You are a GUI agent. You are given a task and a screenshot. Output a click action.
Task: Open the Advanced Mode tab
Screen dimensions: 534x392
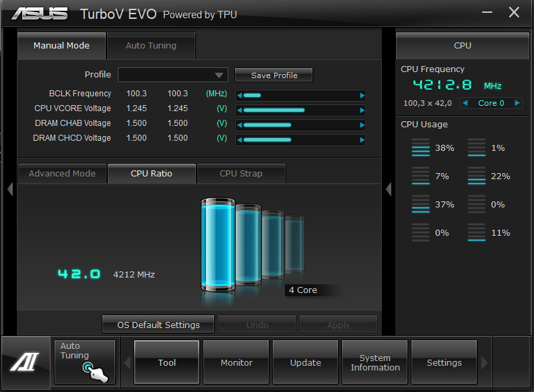pos(63,174)
